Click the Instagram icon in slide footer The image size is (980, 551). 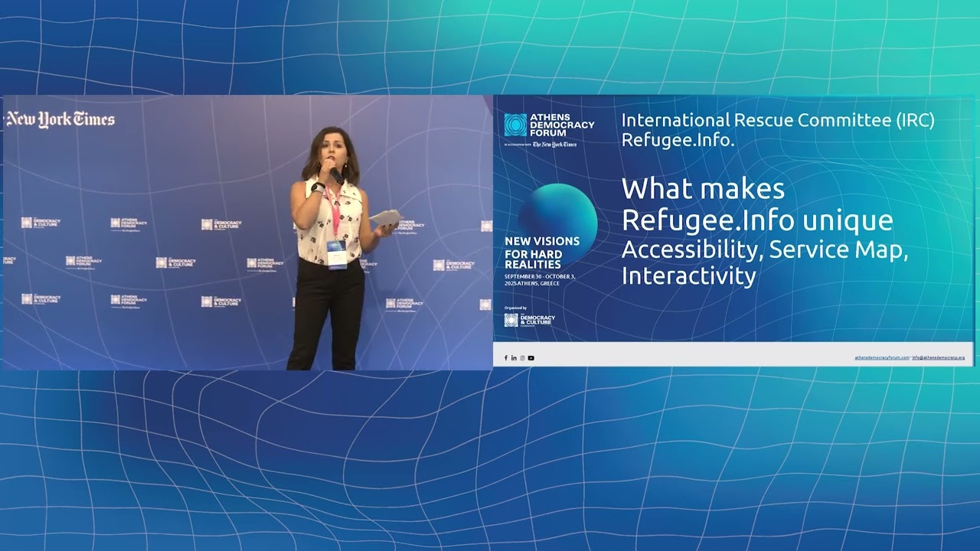click(x=522, y=358)
